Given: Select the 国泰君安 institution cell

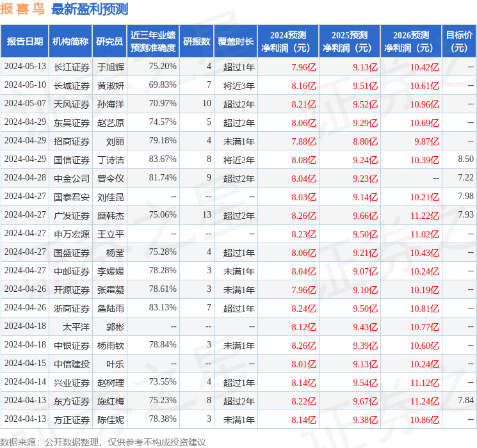Looking at the screenshot, I should tap(72, 196).
